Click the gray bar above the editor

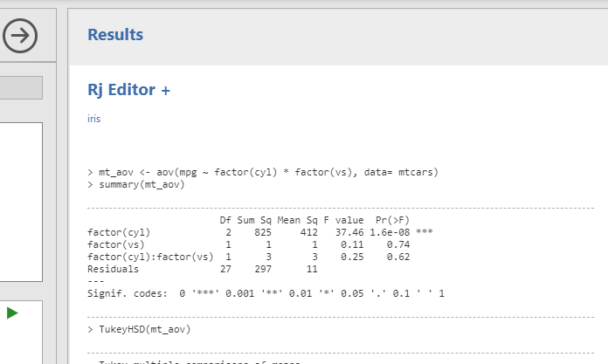point(21,87)
